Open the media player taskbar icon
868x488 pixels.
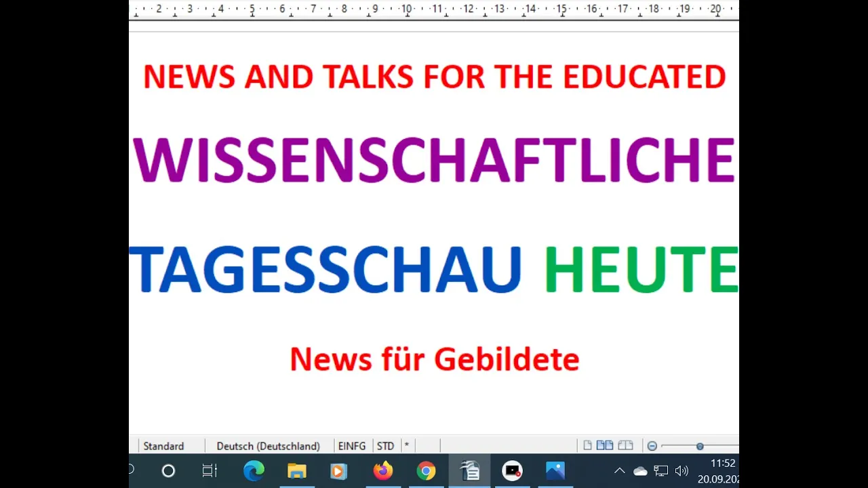click(x=339, y=470)
